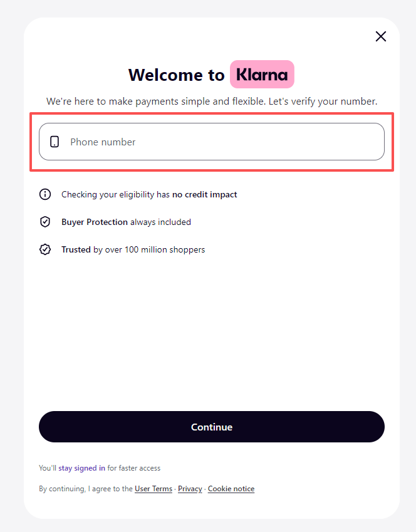Viewport: 416px width, 532px height.
Task: Click the pink Klarna logo badge
Action: tap(262, 75)
